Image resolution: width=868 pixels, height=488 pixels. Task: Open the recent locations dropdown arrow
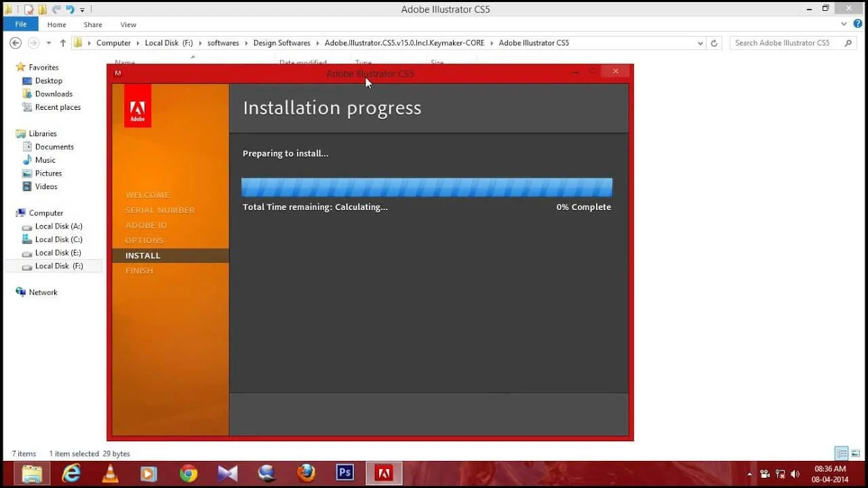coord(48,43)
